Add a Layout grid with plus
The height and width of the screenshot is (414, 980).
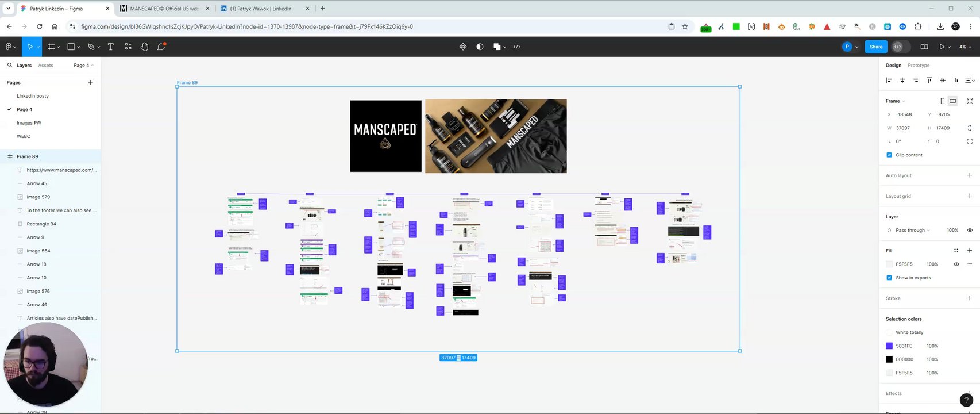(x=970, y=196)
